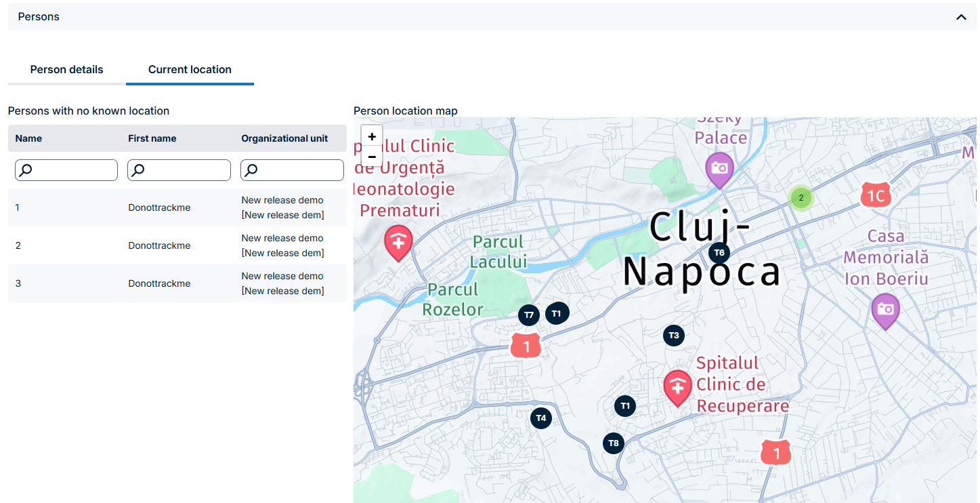
Task: Click the T4 person marker
Action: click(540, 418)
